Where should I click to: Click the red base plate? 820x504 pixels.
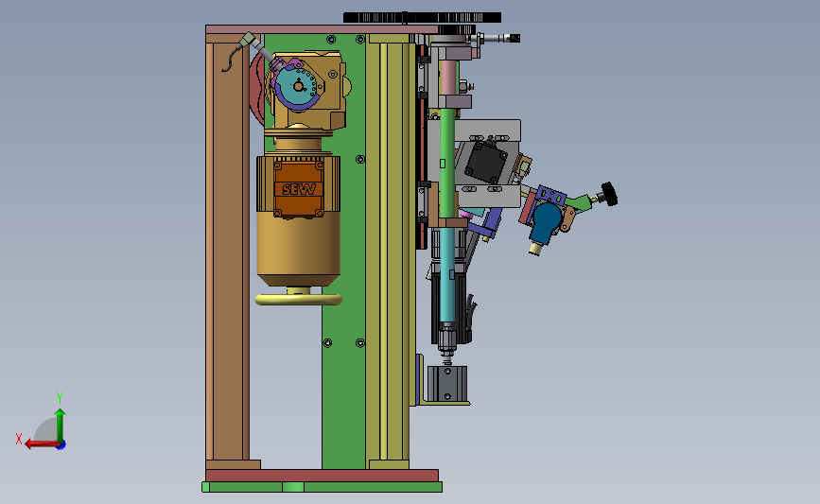coord(323,476)
